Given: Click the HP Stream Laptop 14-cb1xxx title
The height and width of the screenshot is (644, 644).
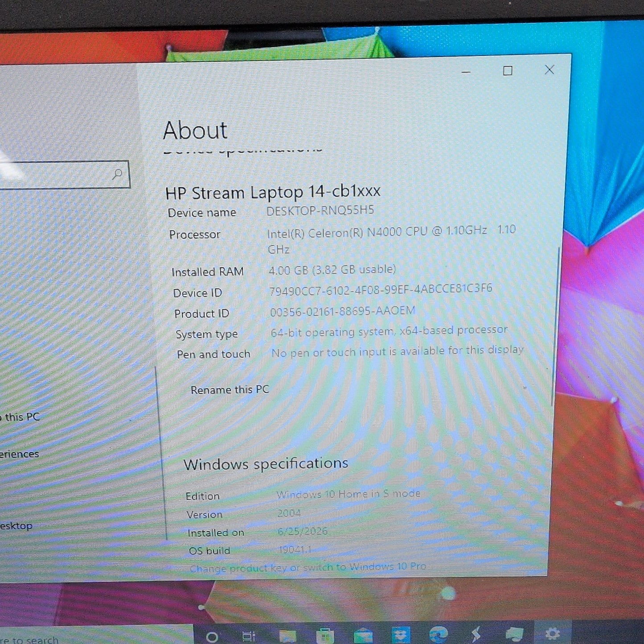Looking at the screenshot, I should coord(273,192).
